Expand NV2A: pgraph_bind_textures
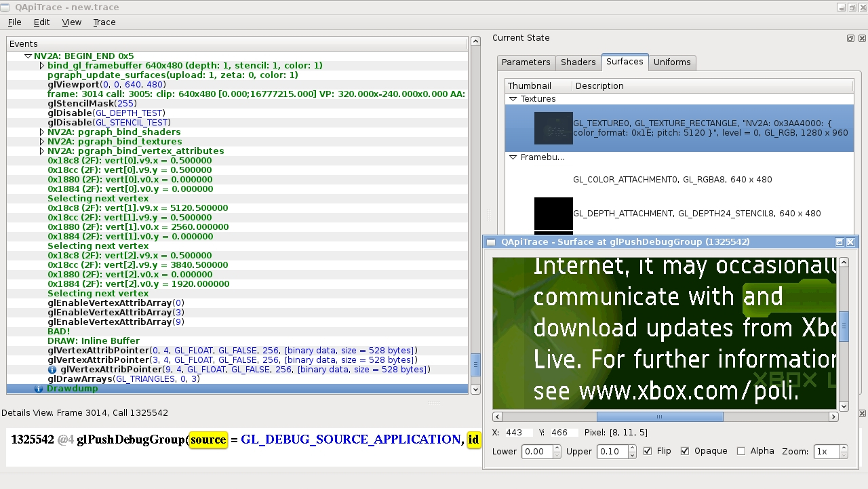Image resolution: width=868 pixels, height=489 pixels. [41, 142]
